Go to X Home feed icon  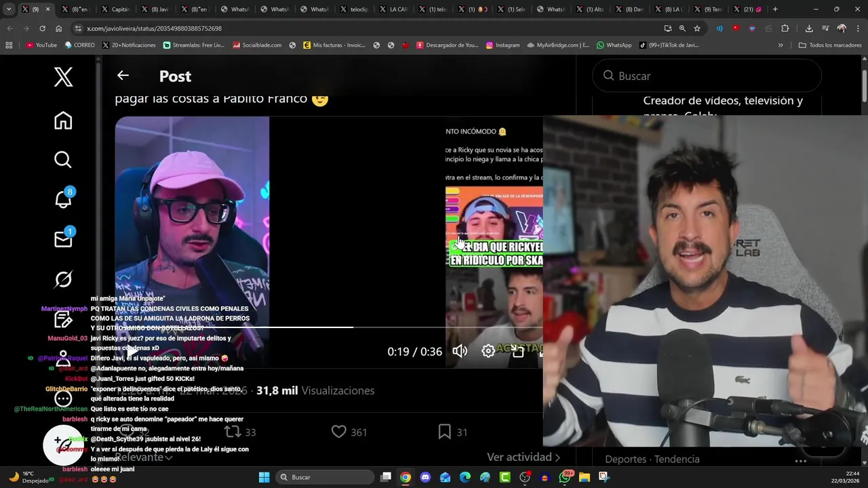63,120
